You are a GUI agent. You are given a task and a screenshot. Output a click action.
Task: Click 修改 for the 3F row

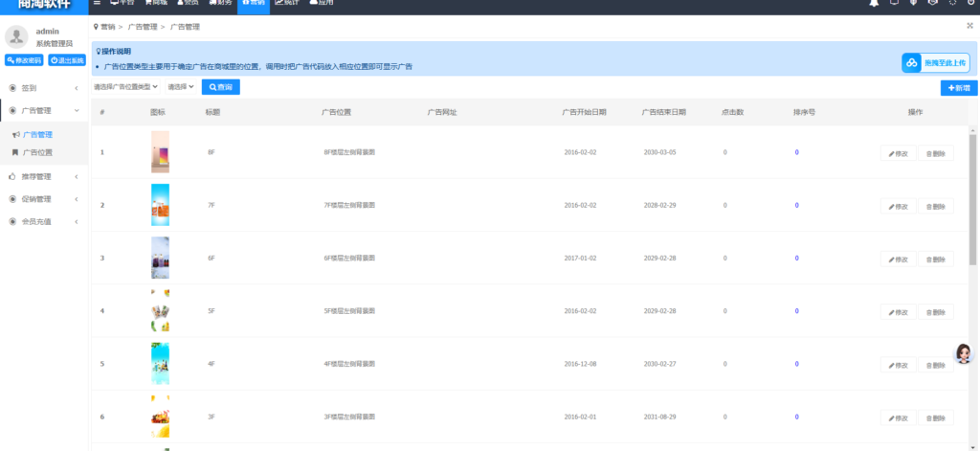coord(898,417)
